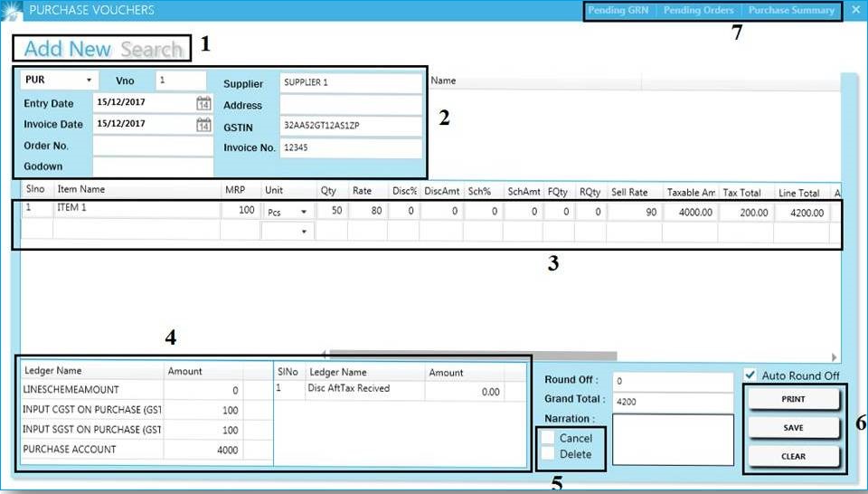Switch to the Add New tab
The image size is (868, 494).
click(67, 49)
